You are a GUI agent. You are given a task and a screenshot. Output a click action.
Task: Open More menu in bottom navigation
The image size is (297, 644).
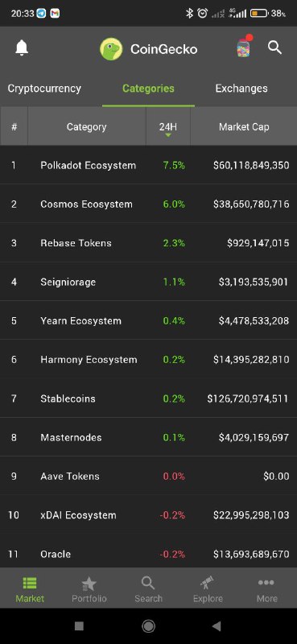pyautogui.click(x=267, y=590)
